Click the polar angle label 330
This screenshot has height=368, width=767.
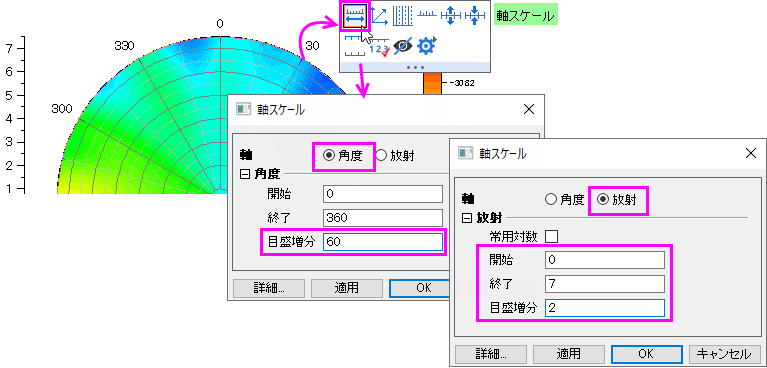124,46
